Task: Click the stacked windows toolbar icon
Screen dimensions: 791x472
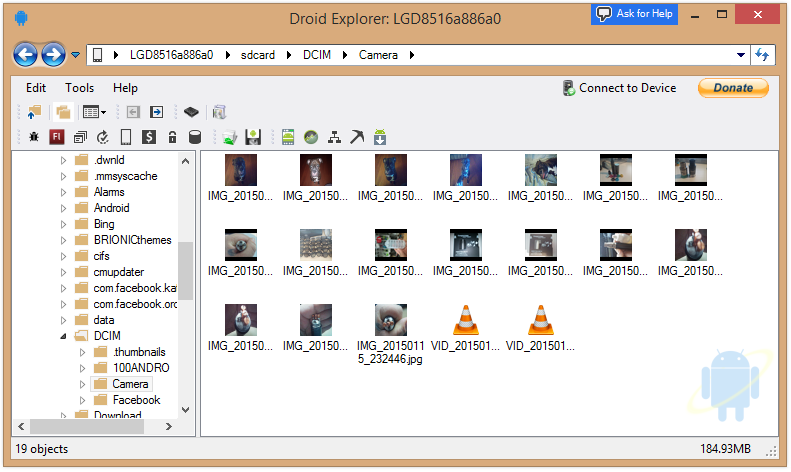Action: (x=80, y=137)
